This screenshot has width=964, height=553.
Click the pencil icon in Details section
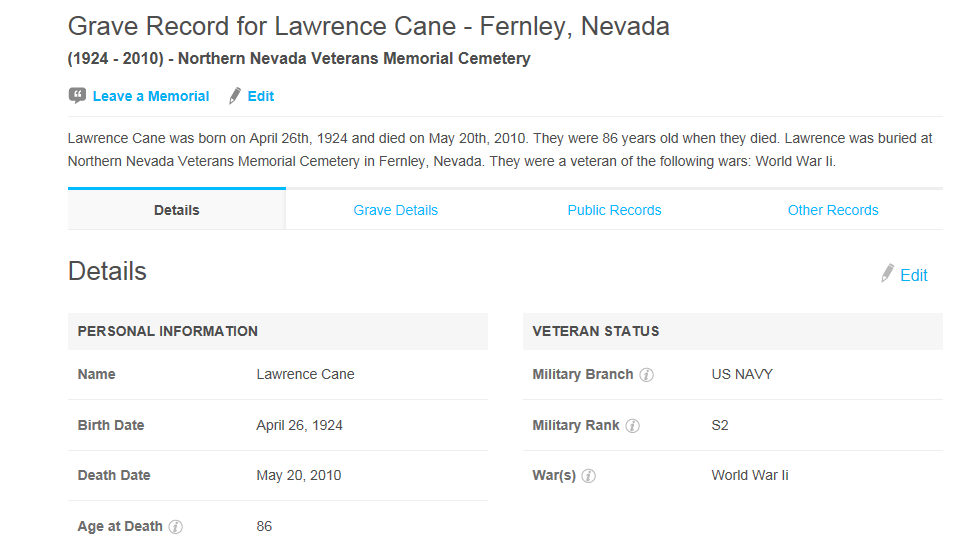tap(887, 274)
